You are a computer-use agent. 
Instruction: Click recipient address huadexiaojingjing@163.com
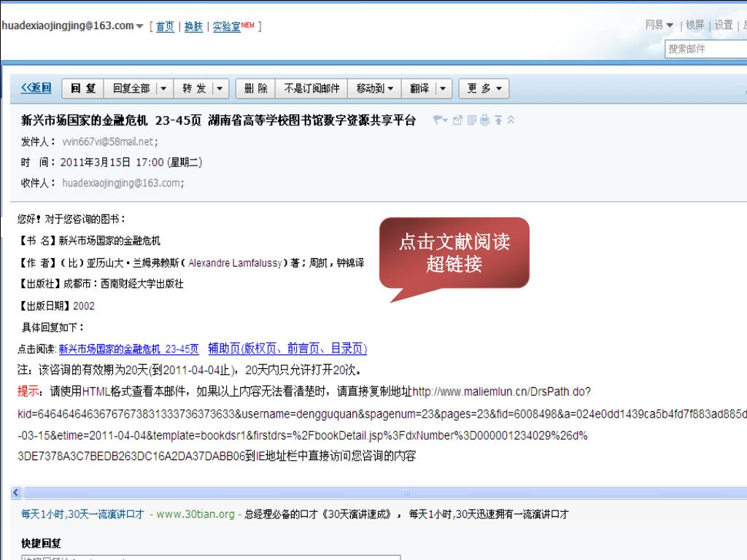pyautogui.click(x=122, y=183)
